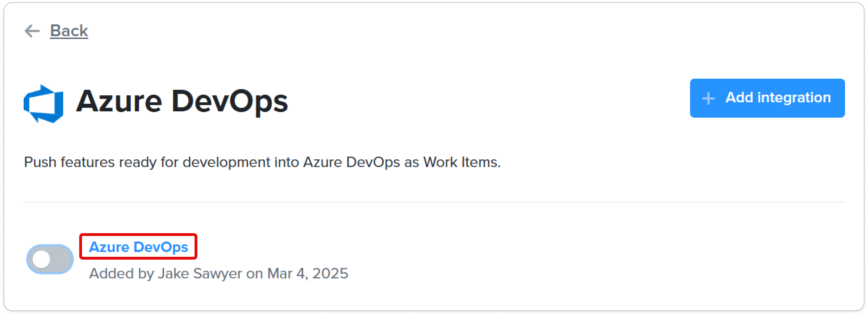Image resolution: width=868 pixels, height=316 pixels.
Task: Go back using the Back link
Action: (x=69, y=31)
